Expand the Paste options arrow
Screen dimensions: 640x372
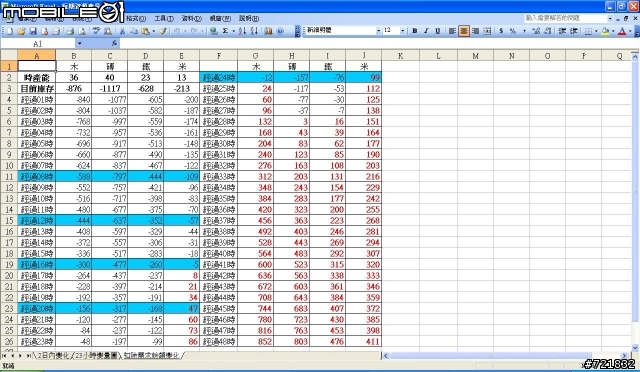click(x=153, y=31)
